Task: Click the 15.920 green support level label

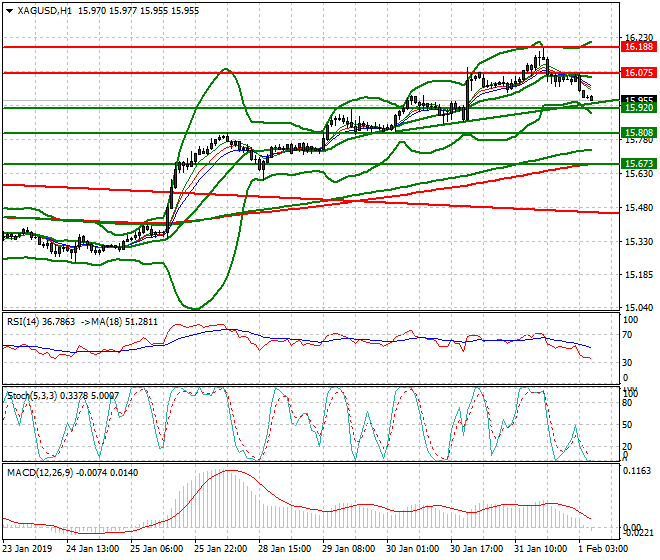Action: click(x=639, y=108)
